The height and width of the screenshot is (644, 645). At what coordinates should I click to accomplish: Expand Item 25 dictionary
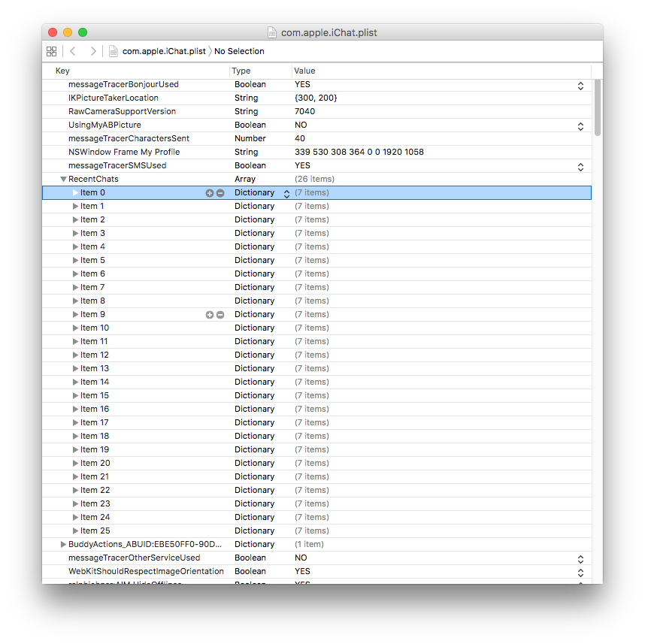(75, 531)
